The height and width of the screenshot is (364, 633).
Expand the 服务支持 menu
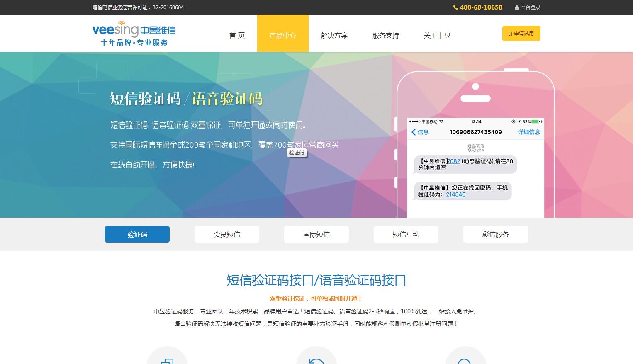pos(385,36)
